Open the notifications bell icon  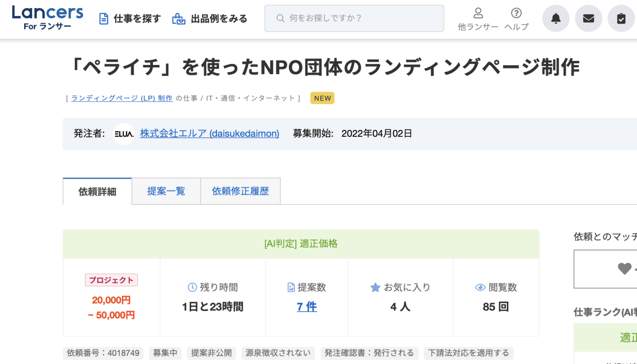556,19
